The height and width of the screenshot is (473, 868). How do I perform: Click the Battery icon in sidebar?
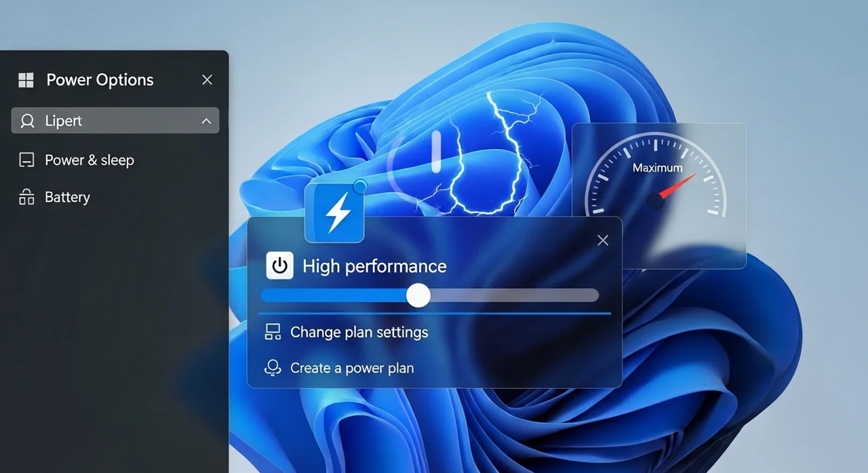[26, 197]
